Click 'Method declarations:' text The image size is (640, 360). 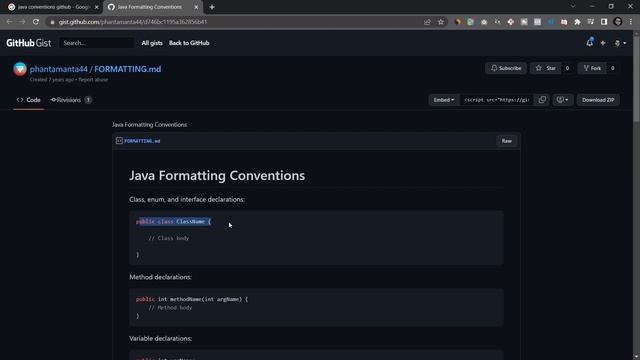tap(160, 277)
